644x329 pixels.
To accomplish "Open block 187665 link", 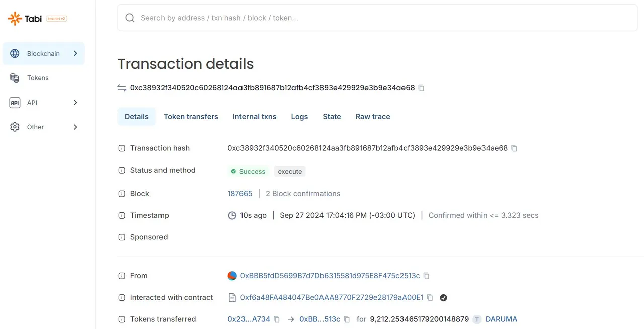I will coord(240,194).
